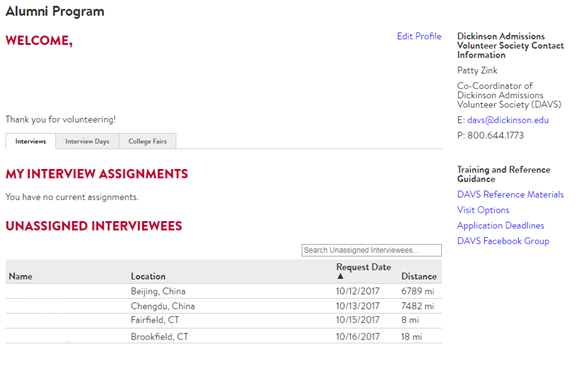The width and height of the screenshot is (579, 367).
Task: Focus the Search Unassigned Interviewees field
Action: point(371,250)
